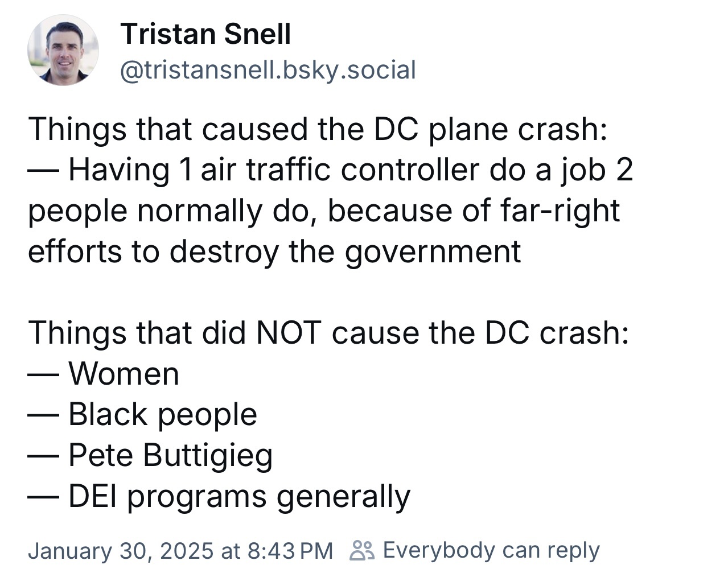Click the line starting "people normally do"
This screenshot has height=573, width=728.
(323, 211)
